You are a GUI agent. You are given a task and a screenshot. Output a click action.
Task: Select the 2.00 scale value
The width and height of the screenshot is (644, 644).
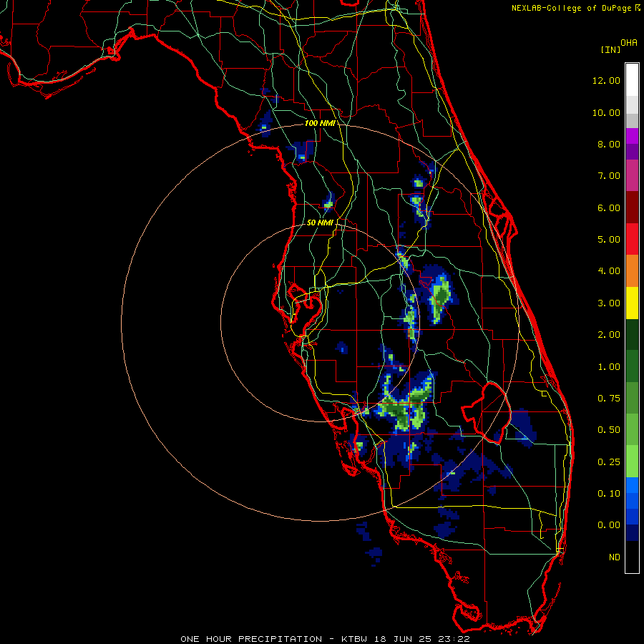tap(609, 335)
